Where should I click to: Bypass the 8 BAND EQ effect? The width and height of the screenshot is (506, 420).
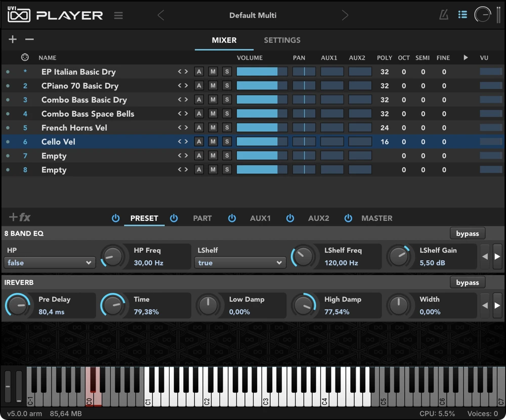click(467, 234)
